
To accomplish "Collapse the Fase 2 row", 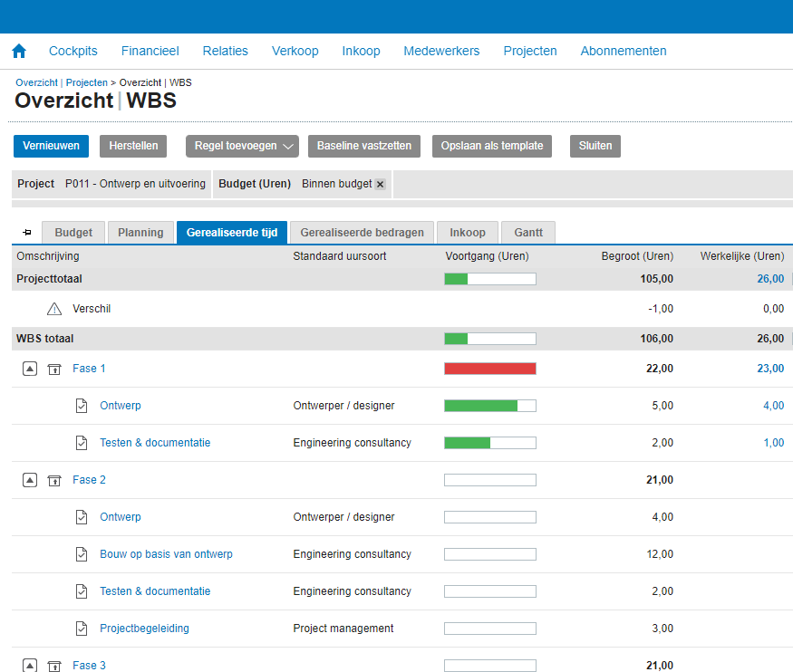I will coord(30,480).
